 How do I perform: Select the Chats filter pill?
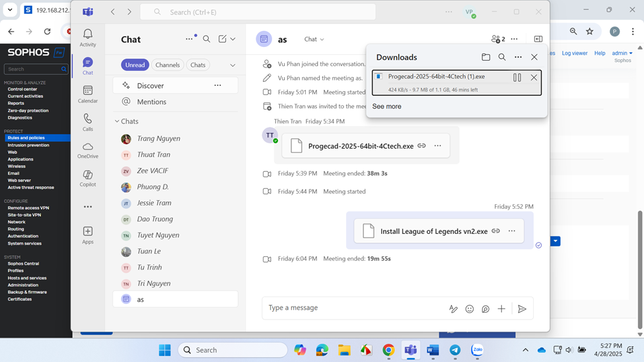197,65
